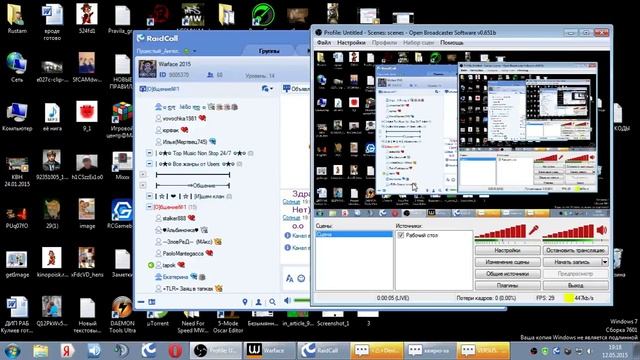The image size is (640, 360).
Task: Select user «TLR» Заяц в тапках
Action: [188, 289]
